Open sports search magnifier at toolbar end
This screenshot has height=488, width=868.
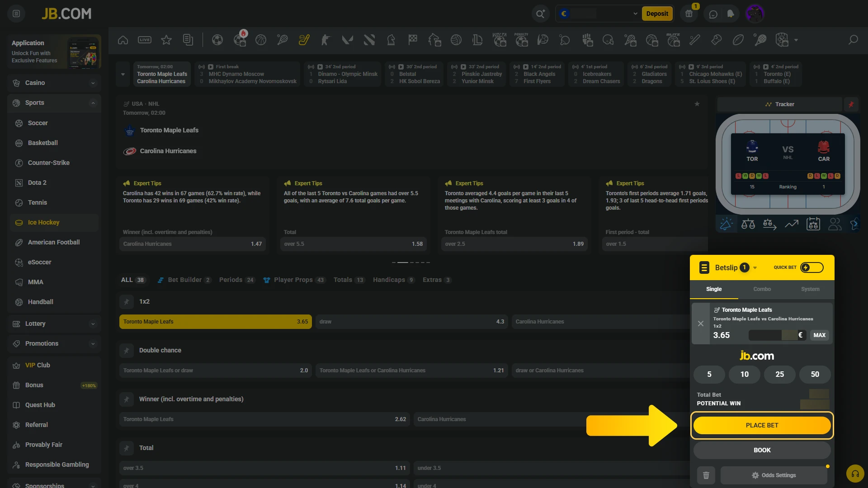(853, 40)
